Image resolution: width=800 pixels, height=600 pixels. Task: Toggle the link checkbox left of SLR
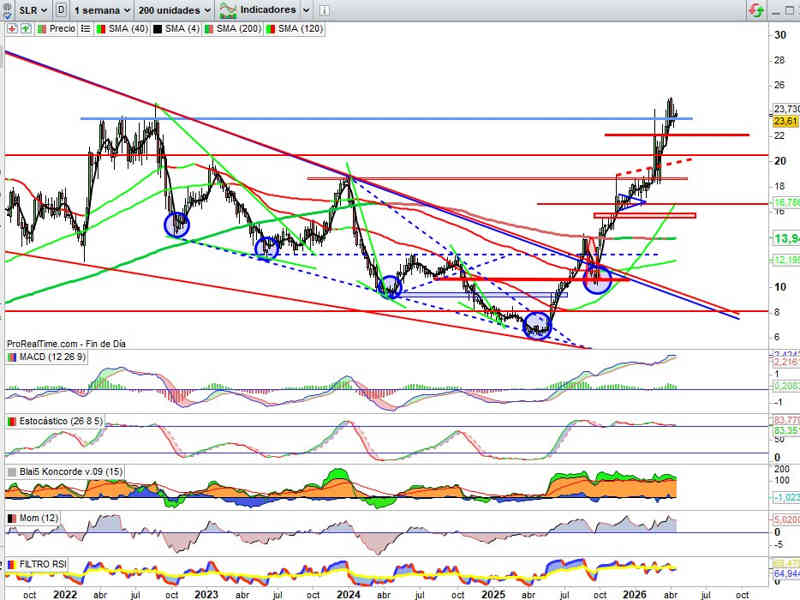click(x=9, y=10)
